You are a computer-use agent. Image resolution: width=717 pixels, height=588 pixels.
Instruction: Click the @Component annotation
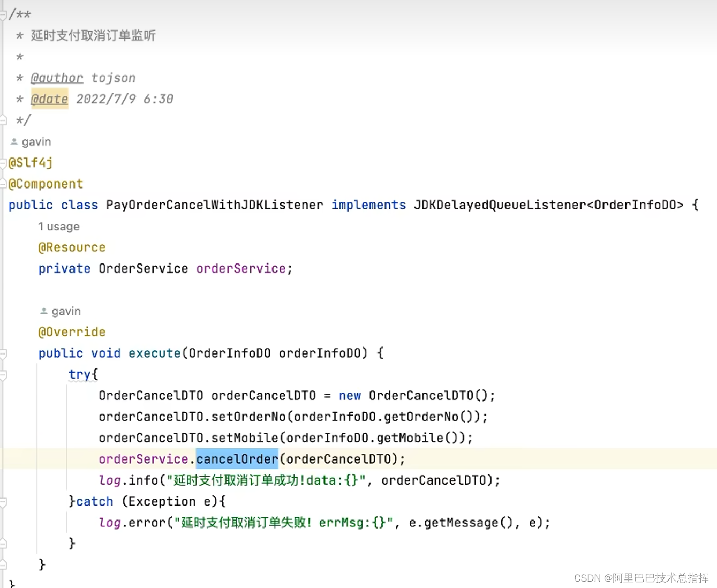(46, 184)
